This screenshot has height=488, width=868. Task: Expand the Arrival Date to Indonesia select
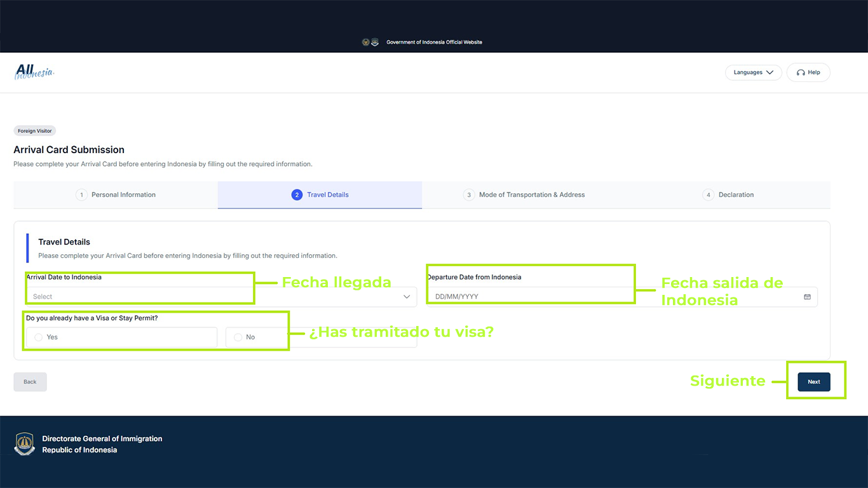(x=221, y=297)
